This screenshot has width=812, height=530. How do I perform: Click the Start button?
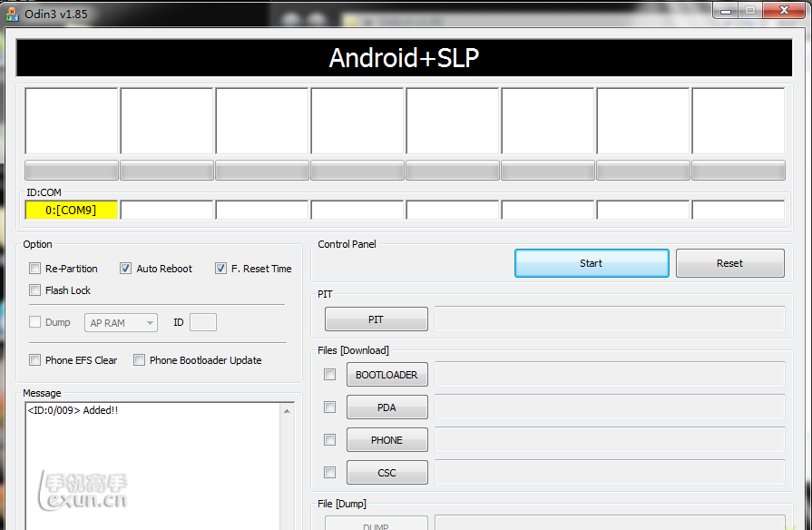(x=592, y=263)
